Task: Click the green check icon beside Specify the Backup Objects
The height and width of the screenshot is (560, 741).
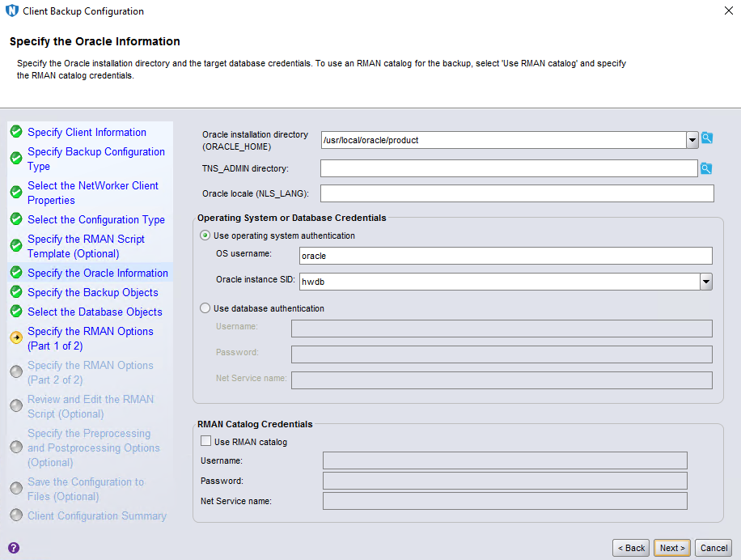Action: pyautogui.click(x=15, y=292)
